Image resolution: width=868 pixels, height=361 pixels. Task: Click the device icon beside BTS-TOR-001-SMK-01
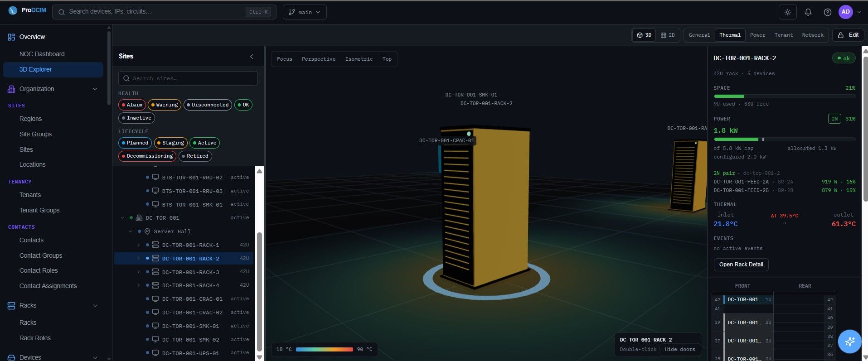coord(155,204)
